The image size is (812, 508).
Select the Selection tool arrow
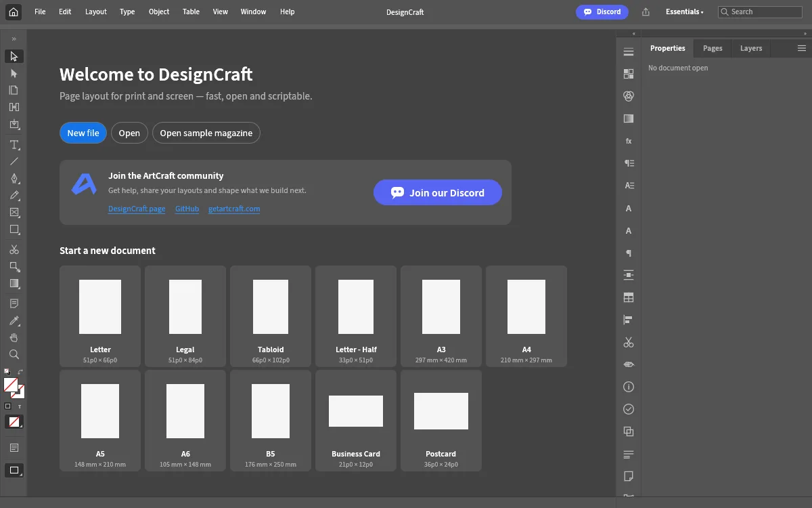pyautogui.click(x=14, y=56)
